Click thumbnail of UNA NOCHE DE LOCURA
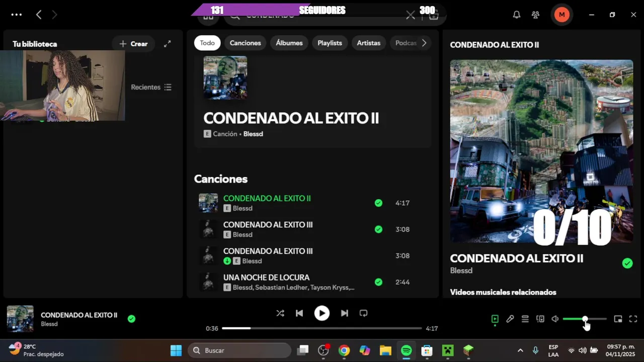The width and height of the screenshot is (644, 362). pos(208,282)
